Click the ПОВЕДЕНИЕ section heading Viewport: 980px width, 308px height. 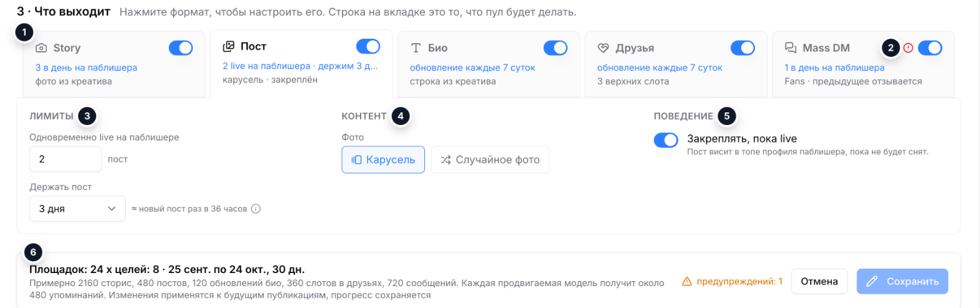click(684, 116)
